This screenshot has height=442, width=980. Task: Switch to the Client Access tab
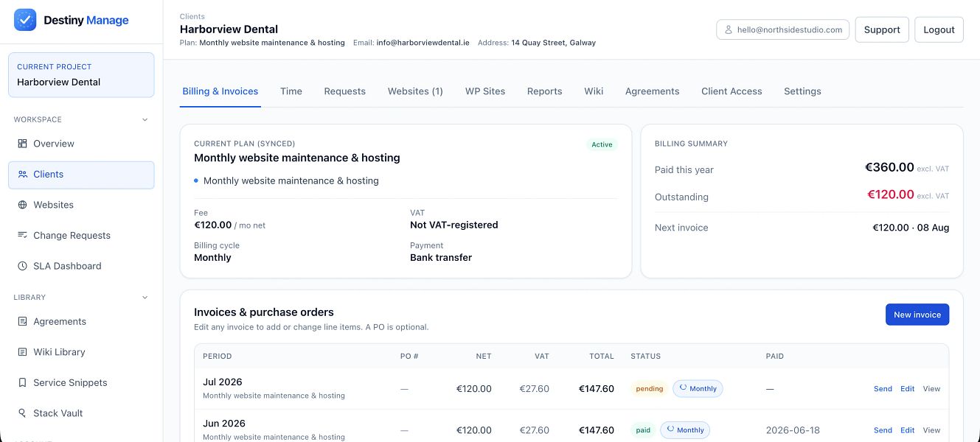click(731, 91)
